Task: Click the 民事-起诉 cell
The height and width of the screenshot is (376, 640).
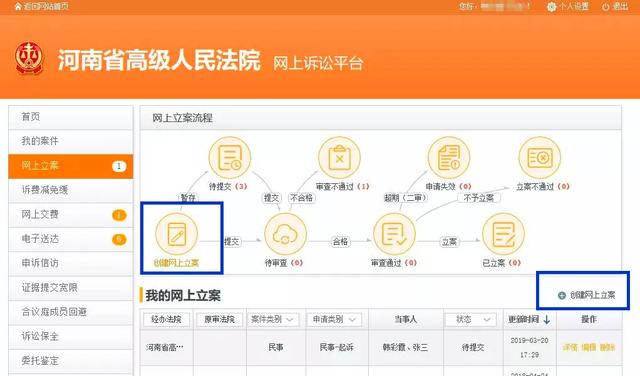Action: 337,347
